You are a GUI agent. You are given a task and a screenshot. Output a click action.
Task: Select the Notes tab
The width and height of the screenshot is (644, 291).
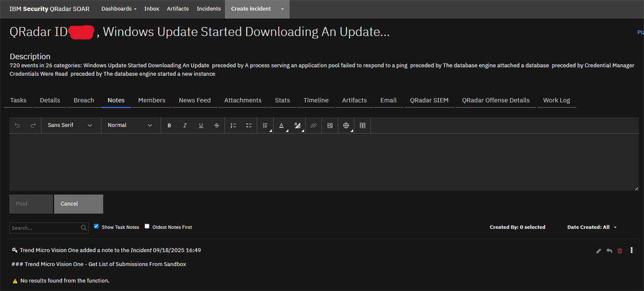click(116, 100)
